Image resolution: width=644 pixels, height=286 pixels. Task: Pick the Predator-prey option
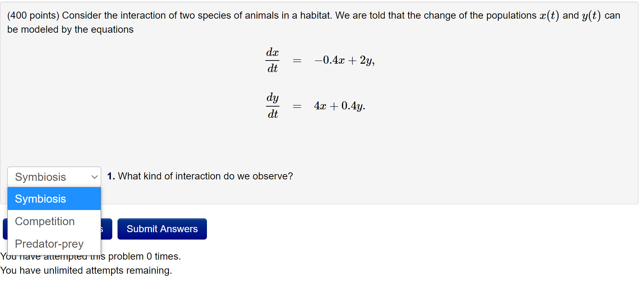(54, 244)
